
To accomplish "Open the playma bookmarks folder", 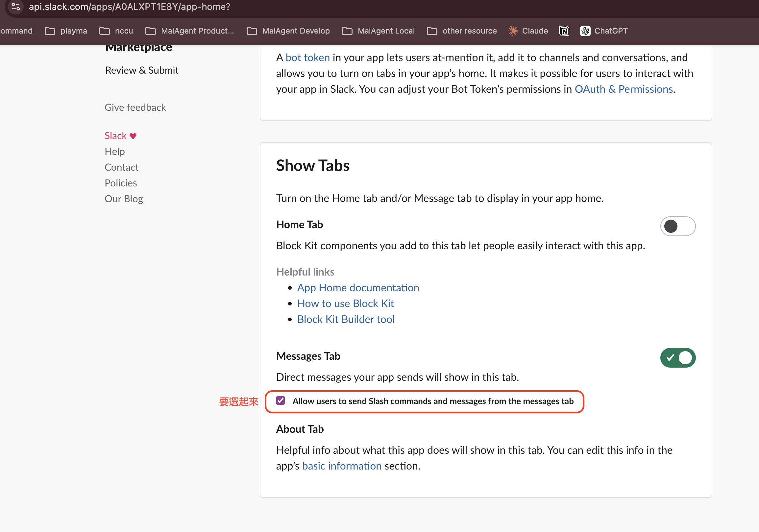I will pos(66,31).
